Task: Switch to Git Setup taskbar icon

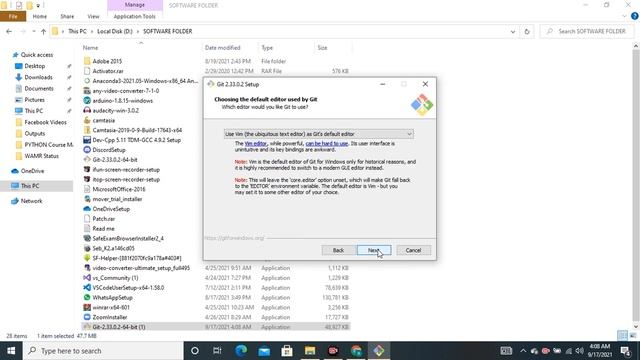Action: [x=379, y=351]
